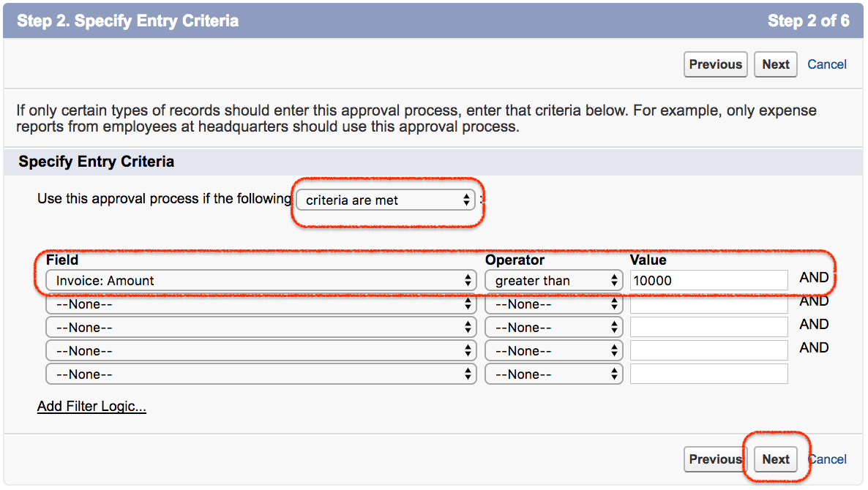
Task: Open the 'greater than' operator dropdown
Action: coord(553,281)
